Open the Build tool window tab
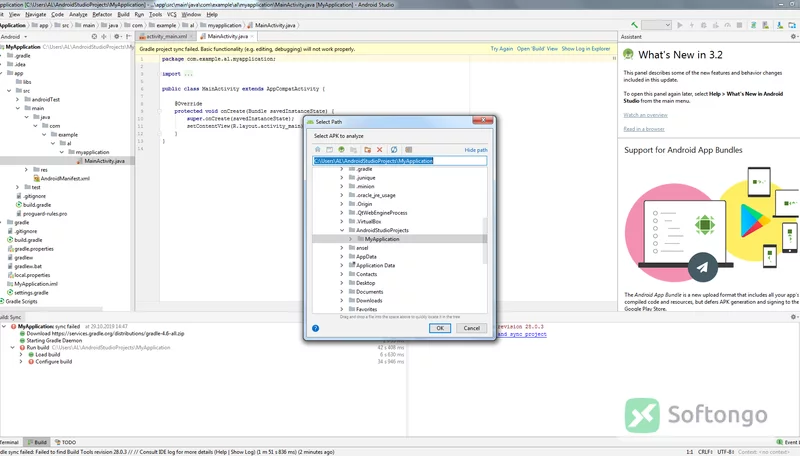 [x=37, y=442]
